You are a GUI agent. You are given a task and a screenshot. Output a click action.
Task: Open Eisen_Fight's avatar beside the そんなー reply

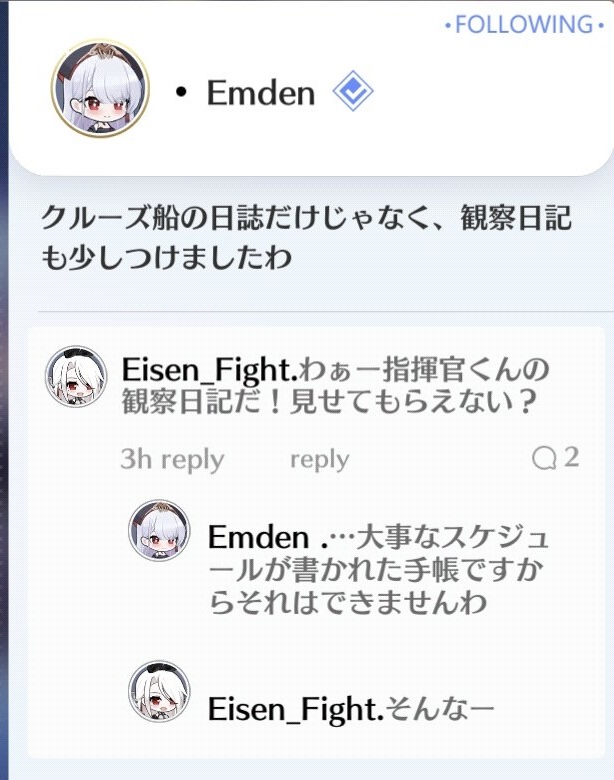(159, 690)
